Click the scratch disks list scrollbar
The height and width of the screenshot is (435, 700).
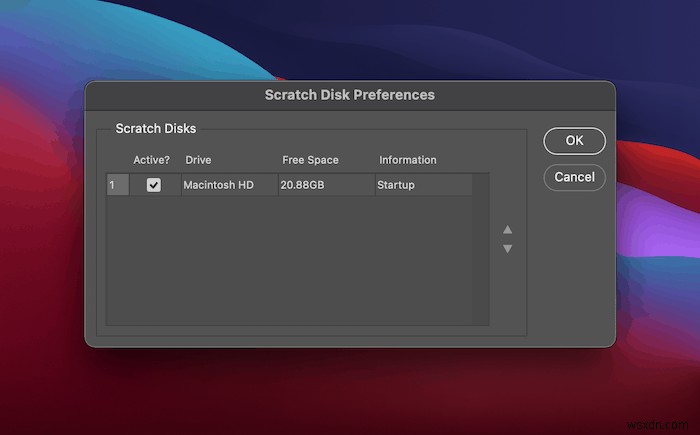(x=481, y=249)
